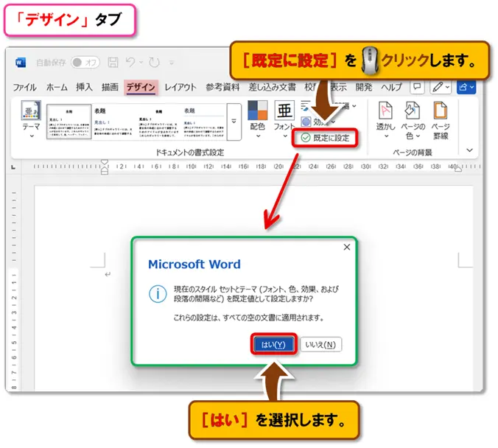Click いいえ(N) in the dialog
This screenshot has height=448, width=498.
click(x=320, y=344)
